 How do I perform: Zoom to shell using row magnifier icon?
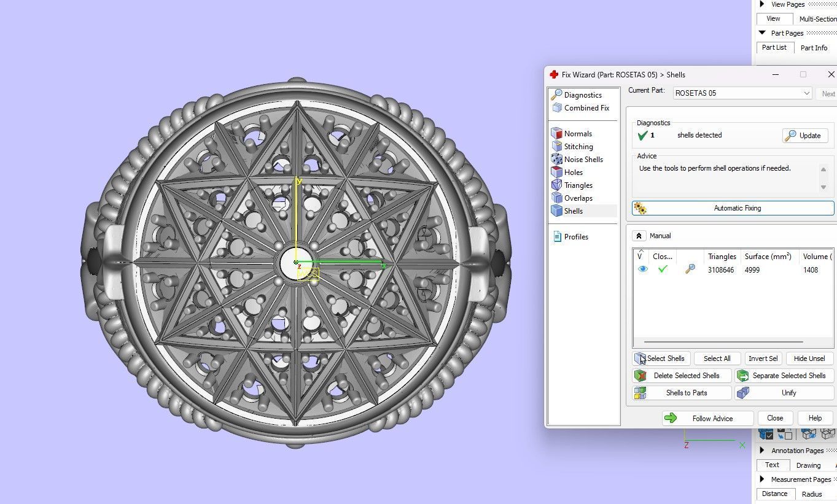coord(690,269)
